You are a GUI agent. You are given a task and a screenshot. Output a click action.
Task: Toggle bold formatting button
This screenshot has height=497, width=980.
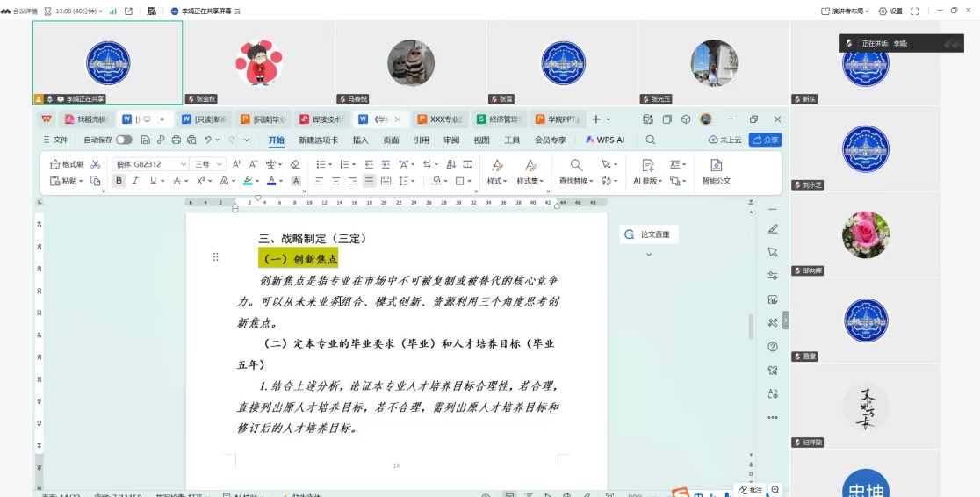119,181
